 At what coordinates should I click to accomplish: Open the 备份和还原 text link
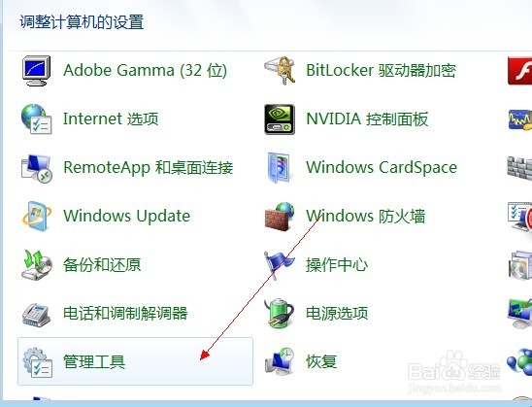click(x=102, y=265)
